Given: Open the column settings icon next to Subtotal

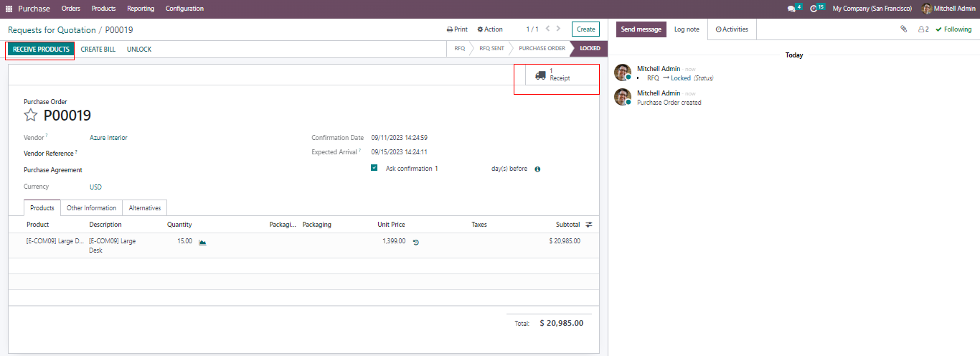Looking at the screenshot, I should point(589,225).
